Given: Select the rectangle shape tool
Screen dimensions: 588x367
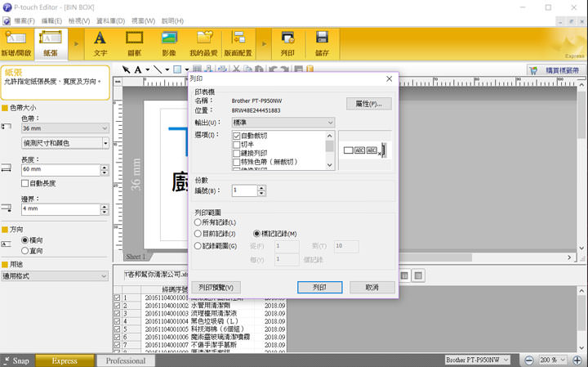Looking at the screenshot, I should pyautogui.click(x=177, y=69).
